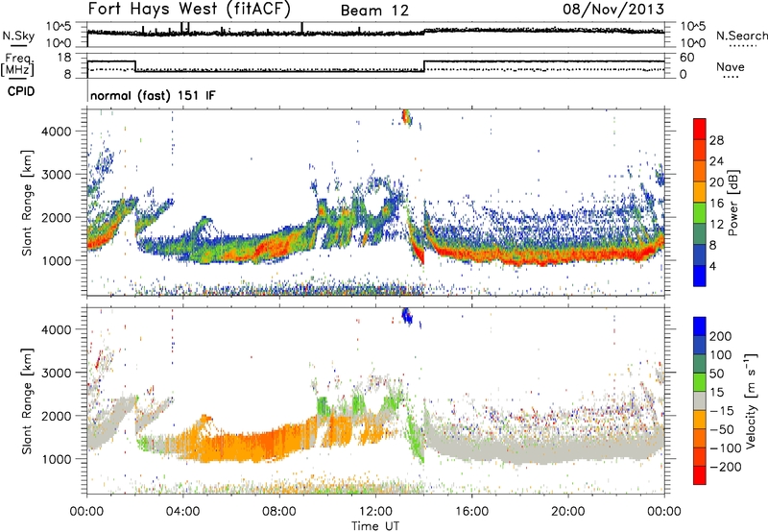Click the '1000' tick in the velocity panel
768x532 pixels.
point(56,459)
